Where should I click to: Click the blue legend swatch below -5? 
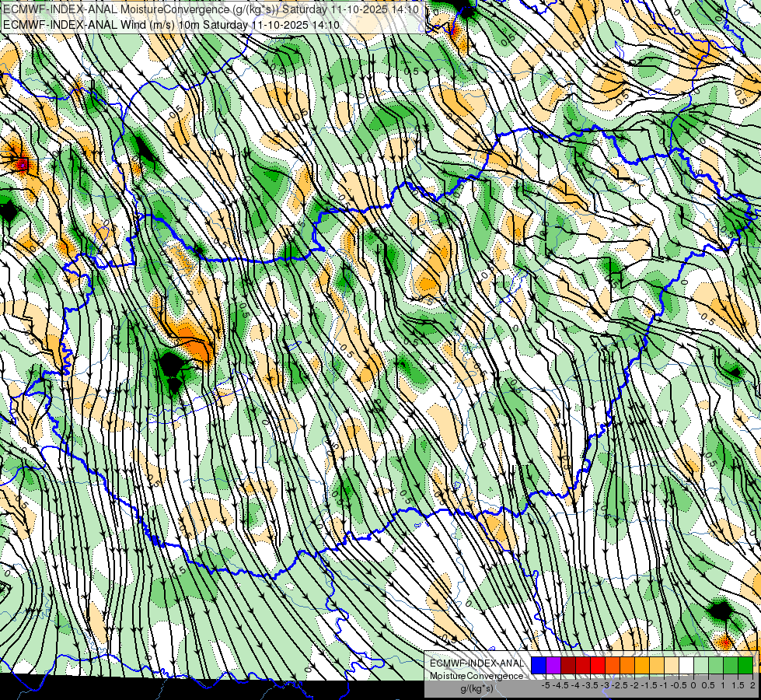point(539,665)
